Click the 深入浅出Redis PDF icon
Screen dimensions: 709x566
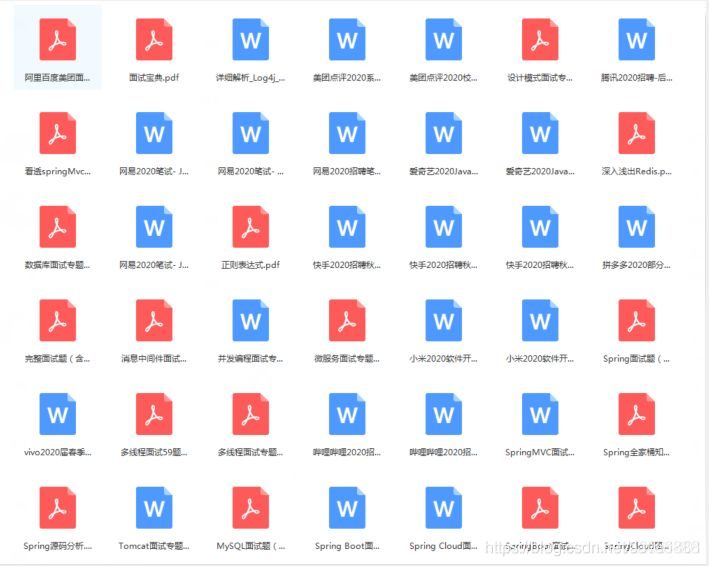pos(637,133)
